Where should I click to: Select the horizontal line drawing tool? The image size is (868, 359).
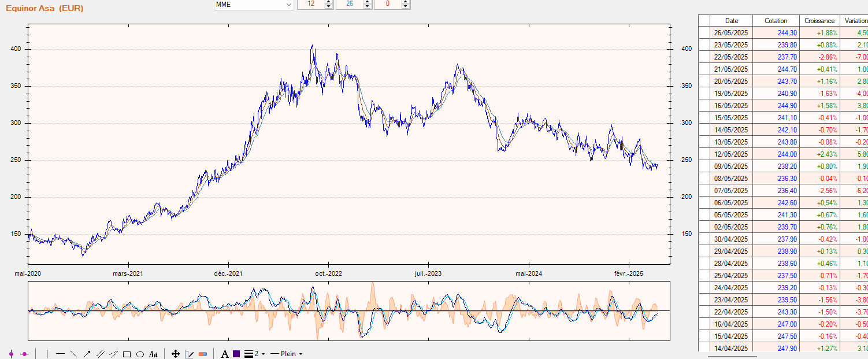point(60,354)
